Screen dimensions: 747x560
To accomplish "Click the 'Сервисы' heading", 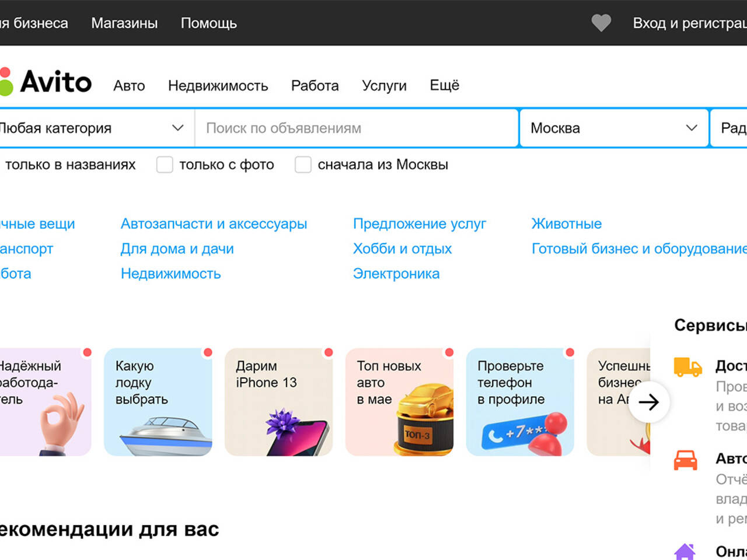I will point(710,325).
